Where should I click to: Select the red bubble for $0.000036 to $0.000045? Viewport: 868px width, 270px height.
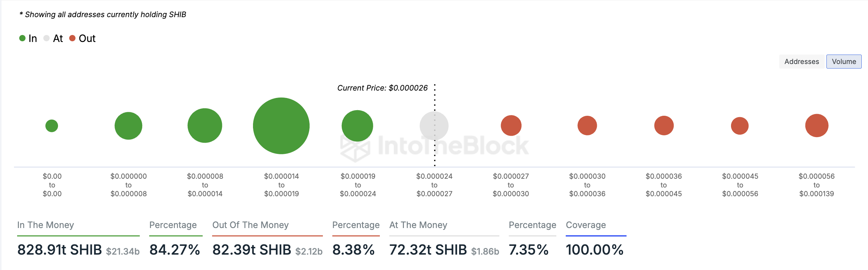664,126
